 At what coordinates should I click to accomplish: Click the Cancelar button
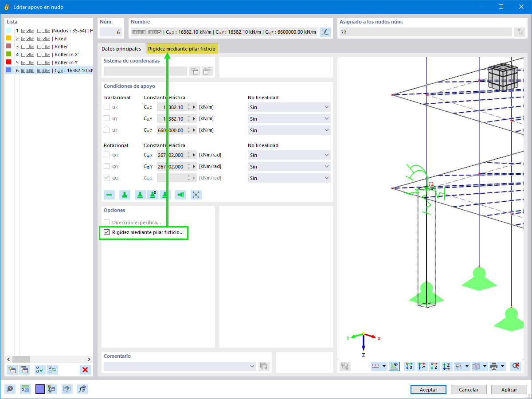[x=469, y=390]
